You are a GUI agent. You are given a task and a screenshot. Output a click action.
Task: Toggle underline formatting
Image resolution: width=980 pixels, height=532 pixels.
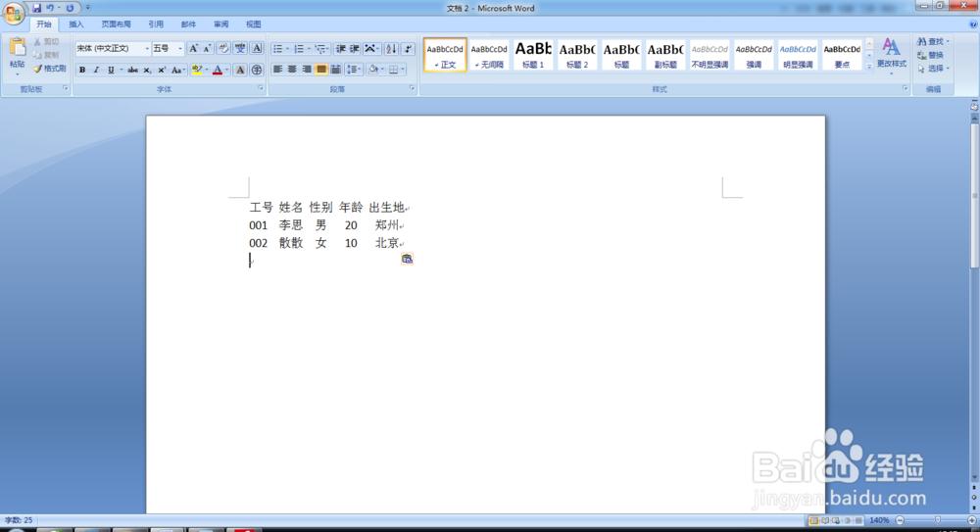111,70
